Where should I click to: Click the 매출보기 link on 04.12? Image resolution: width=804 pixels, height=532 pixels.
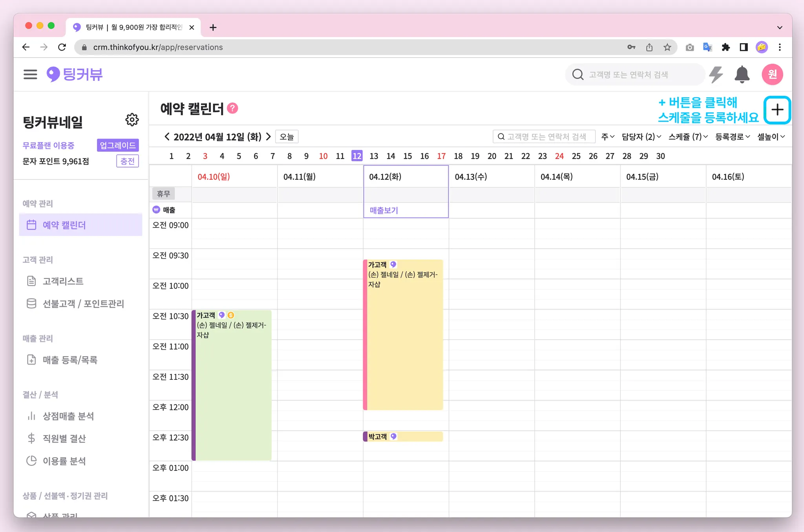[384, 210]
